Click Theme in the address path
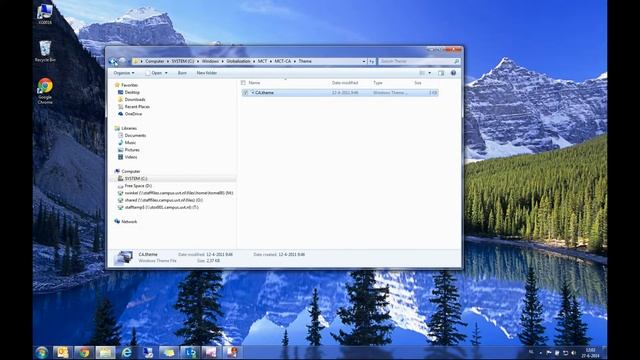 click(305, 61)
